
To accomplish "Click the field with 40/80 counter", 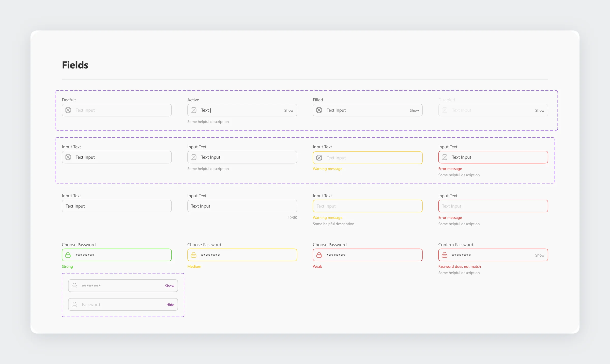I will [242, 206].
